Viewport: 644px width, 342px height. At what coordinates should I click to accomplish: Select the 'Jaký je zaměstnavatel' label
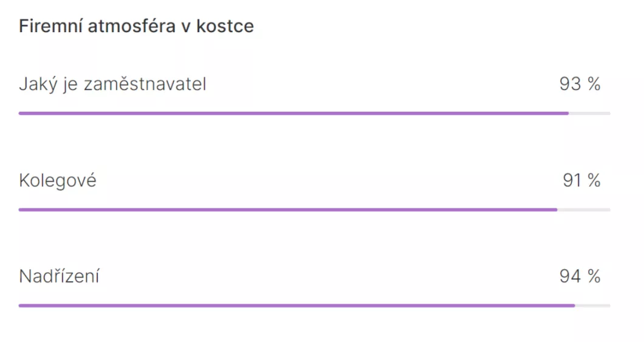(x=112, y=84)
